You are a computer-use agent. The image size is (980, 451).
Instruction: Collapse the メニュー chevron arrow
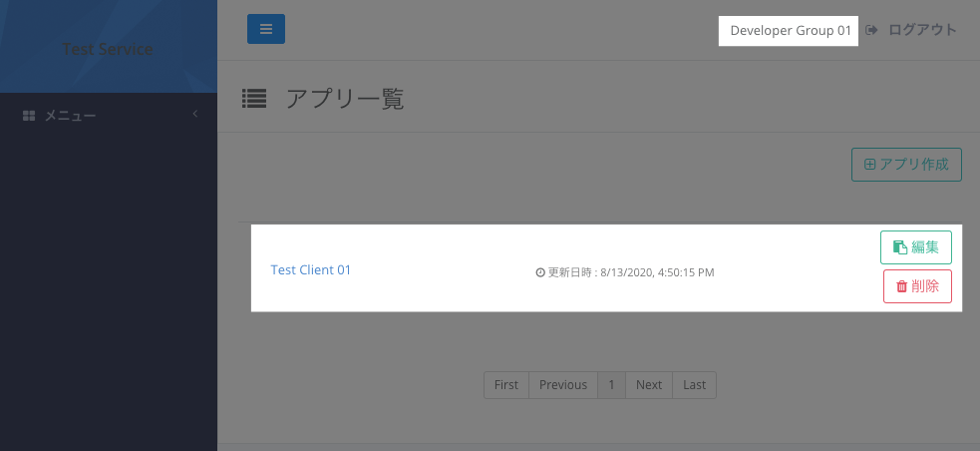(195, 114)
